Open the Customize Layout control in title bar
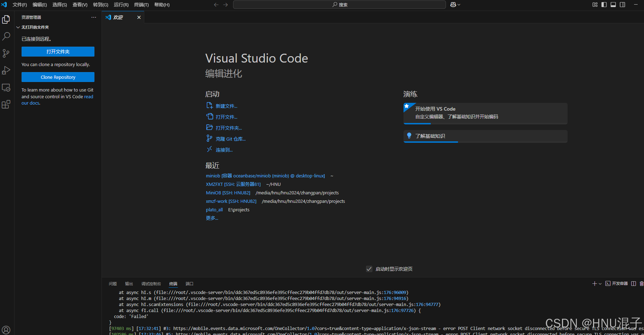 (595, 5)
